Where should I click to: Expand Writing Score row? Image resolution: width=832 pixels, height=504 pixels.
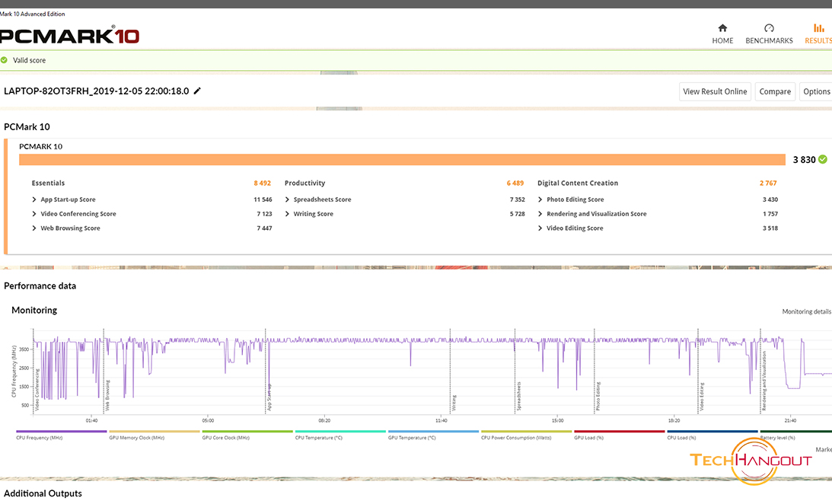tap(287, 214)
